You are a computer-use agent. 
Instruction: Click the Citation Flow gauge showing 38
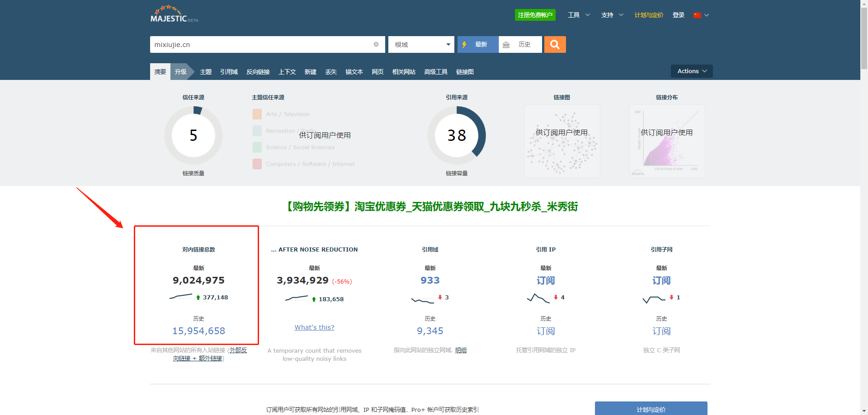[457, 135]
